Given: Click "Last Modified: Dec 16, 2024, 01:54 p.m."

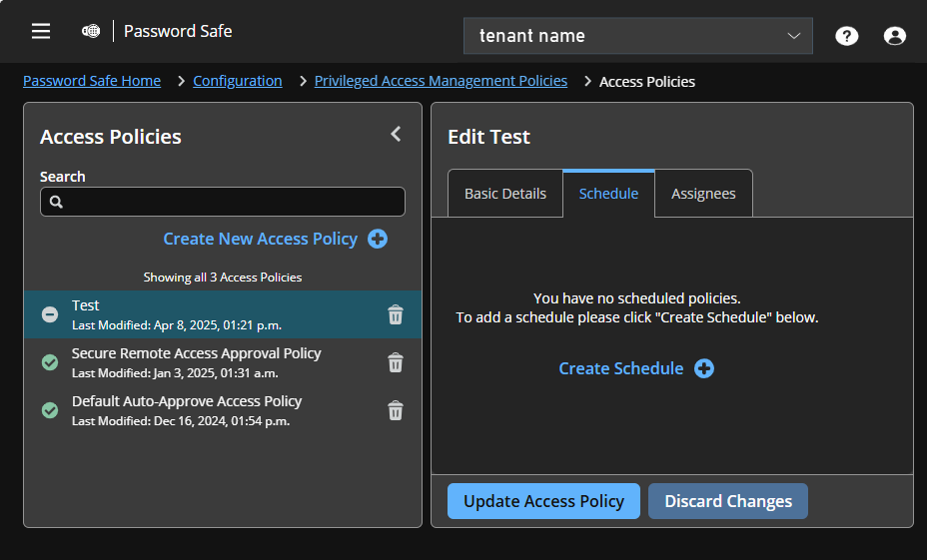Looking at the screenshot, I should click(181, 420).
